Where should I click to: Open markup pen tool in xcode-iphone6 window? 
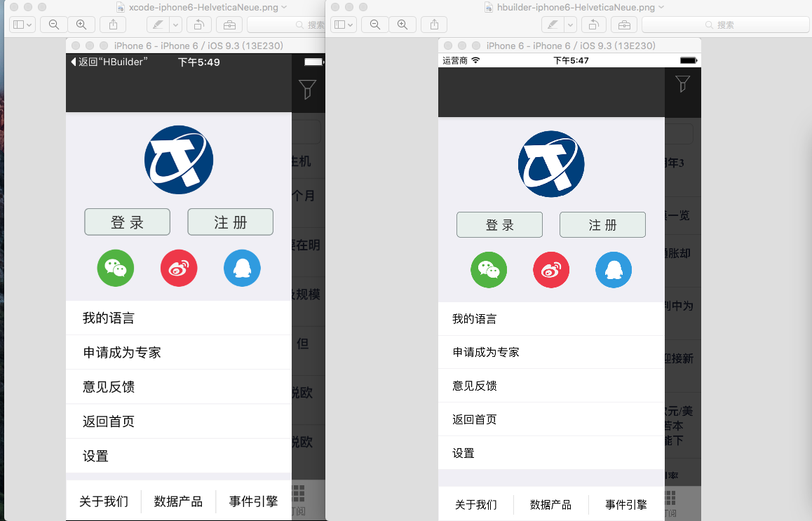click(x=158, y=25)
